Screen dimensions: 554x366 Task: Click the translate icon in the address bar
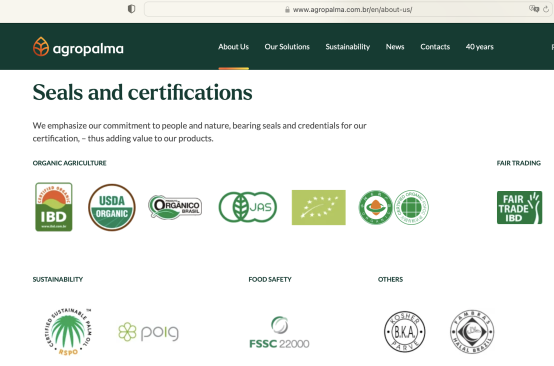pyautogui.click(x=534, y=9)
